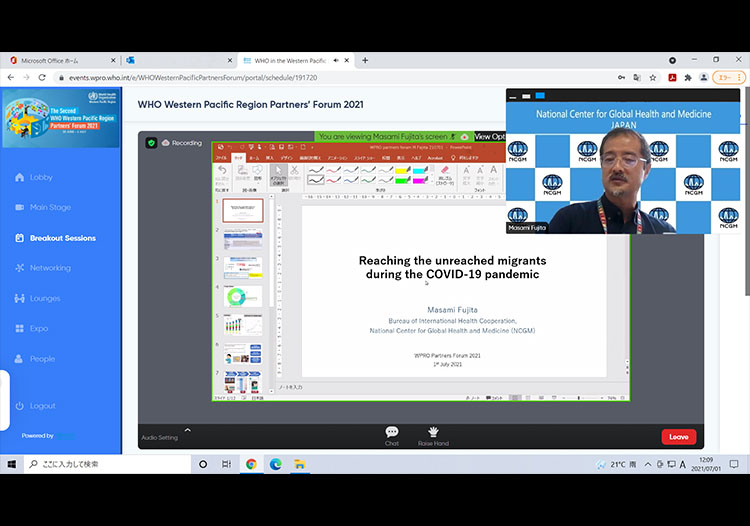Select the yellow highlighter pen swatch
The width and height of the screenshot is (750, 526).
[401, 171]
